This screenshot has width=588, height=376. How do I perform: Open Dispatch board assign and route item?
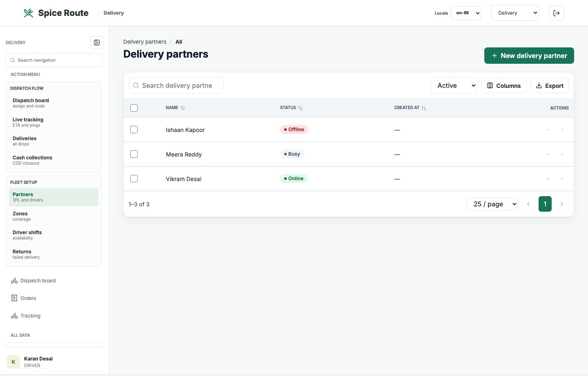tap(53, 103)
